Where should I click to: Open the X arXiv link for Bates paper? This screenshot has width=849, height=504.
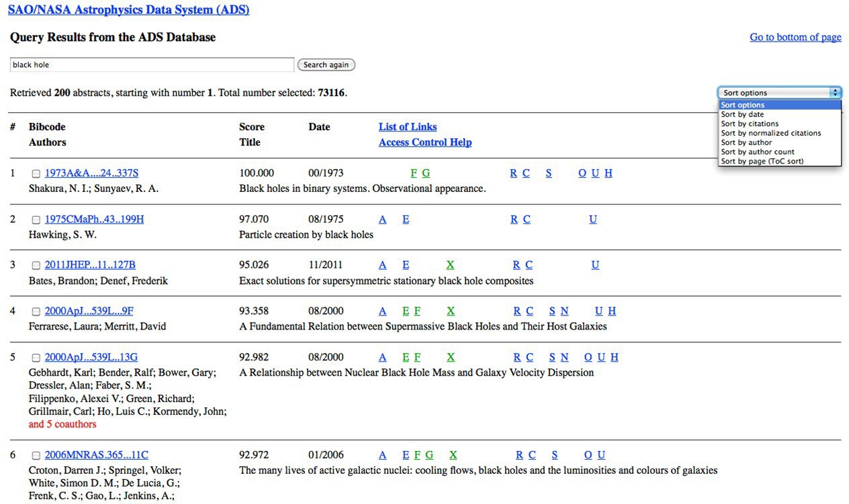click(x=450, y=265)
